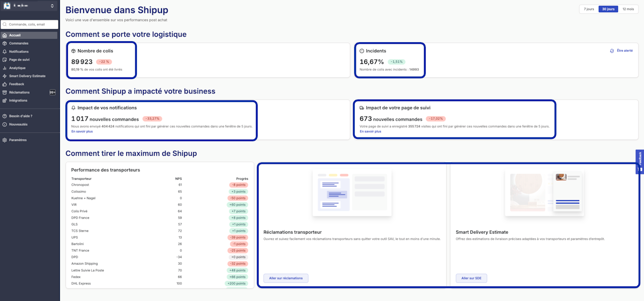
Task: Click the Paramètres gear icon
Action: coord(5,140)
